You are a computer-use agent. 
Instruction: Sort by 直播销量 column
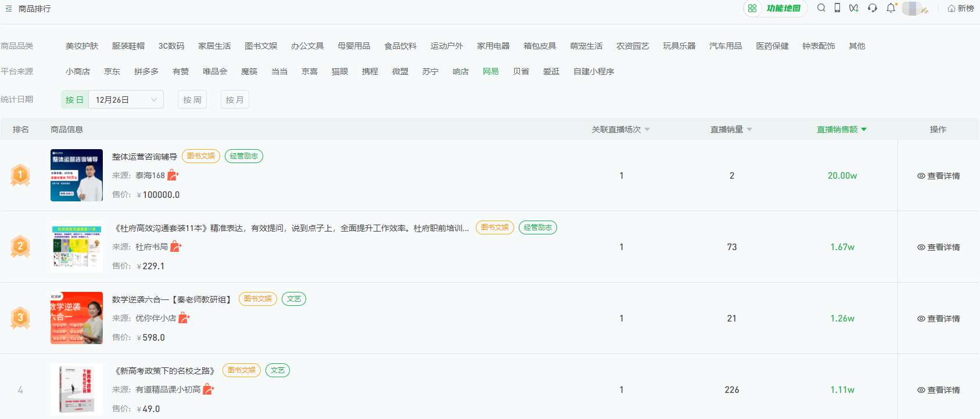click(731, 129)
